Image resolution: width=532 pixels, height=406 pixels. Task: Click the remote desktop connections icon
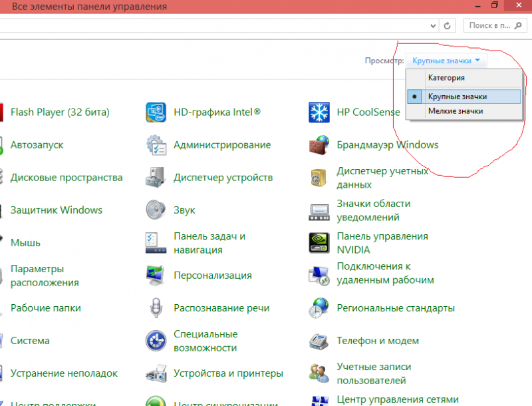pyautogui.click(x=319, y=276)
